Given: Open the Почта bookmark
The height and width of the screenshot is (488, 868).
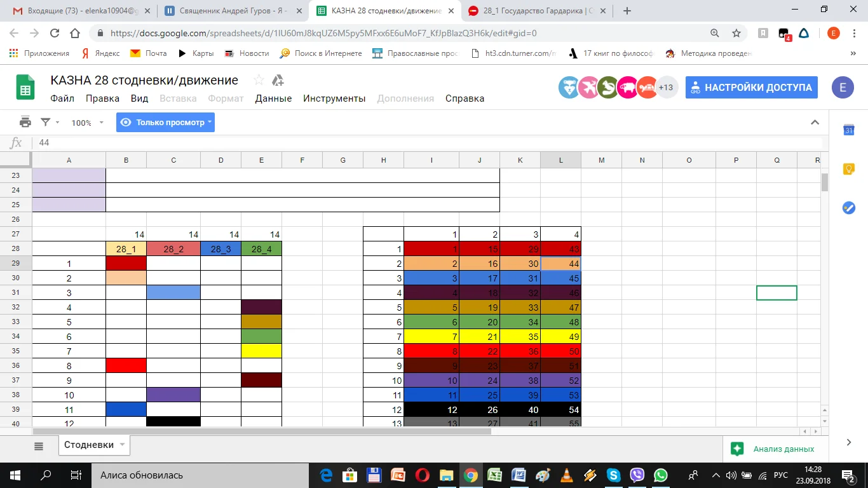Looking at the screenshot, I should [x=148, y=53].
